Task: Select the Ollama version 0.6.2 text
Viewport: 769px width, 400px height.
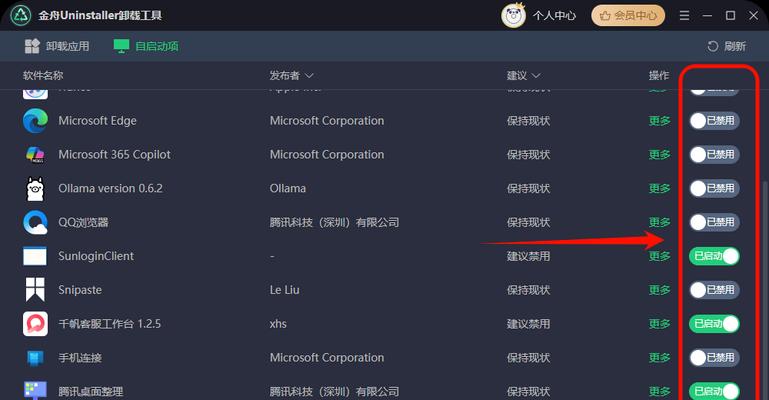Action: pyautogui.click(x=110, y=188)
